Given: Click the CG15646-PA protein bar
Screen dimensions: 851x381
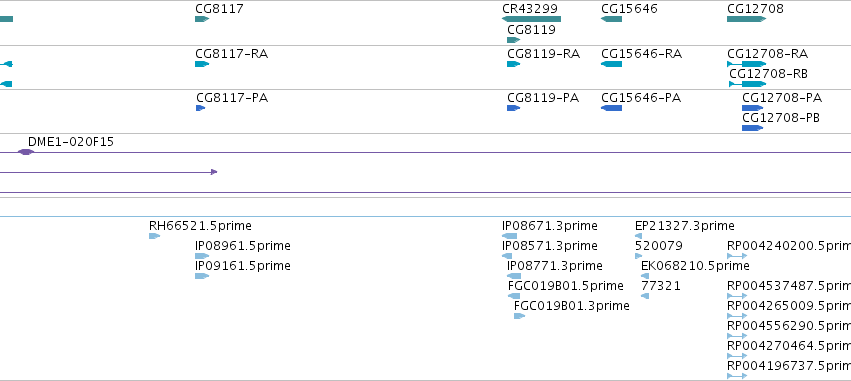Looking at the screenshot, I should (611, 108).
